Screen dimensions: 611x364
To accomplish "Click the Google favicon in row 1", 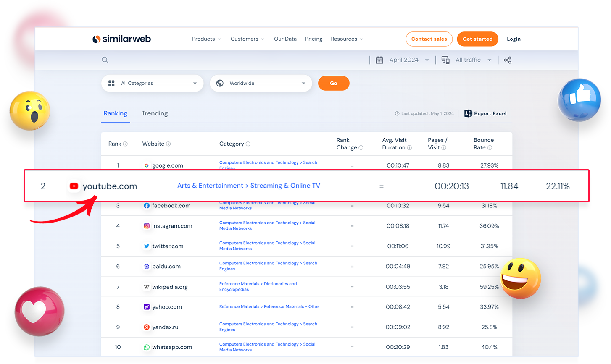I will (147, 165).
